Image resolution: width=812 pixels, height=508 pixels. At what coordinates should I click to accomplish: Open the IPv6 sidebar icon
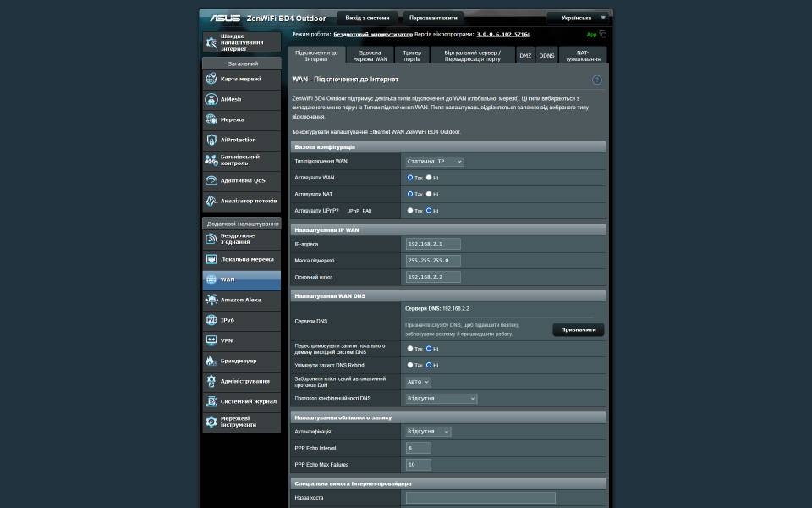point(211,320)
